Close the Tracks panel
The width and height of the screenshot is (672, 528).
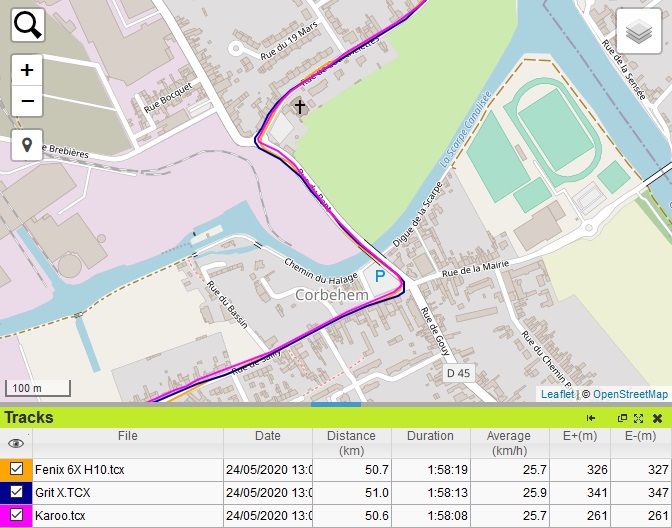(x=657, y=418)
